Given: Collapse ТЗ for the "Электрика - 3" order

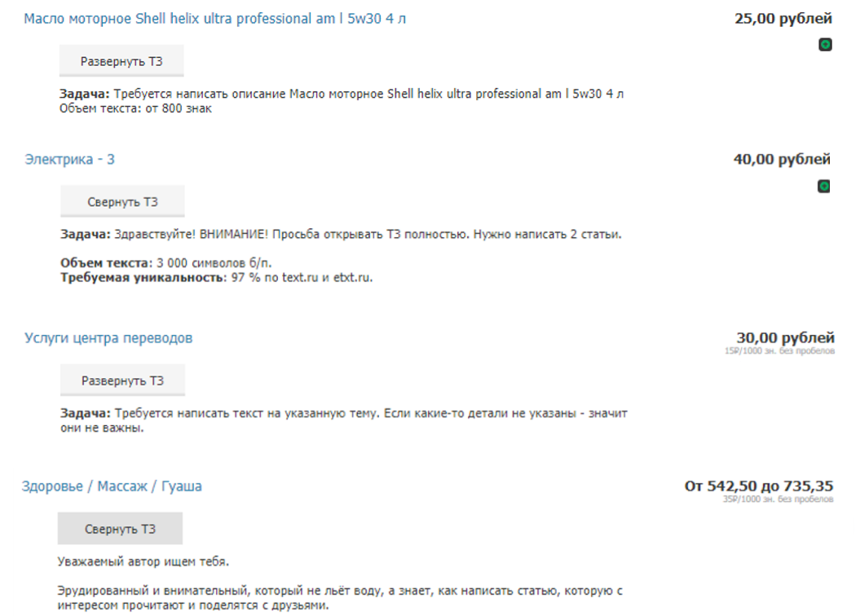Looking at the screenshot, I should click(122, 202).
